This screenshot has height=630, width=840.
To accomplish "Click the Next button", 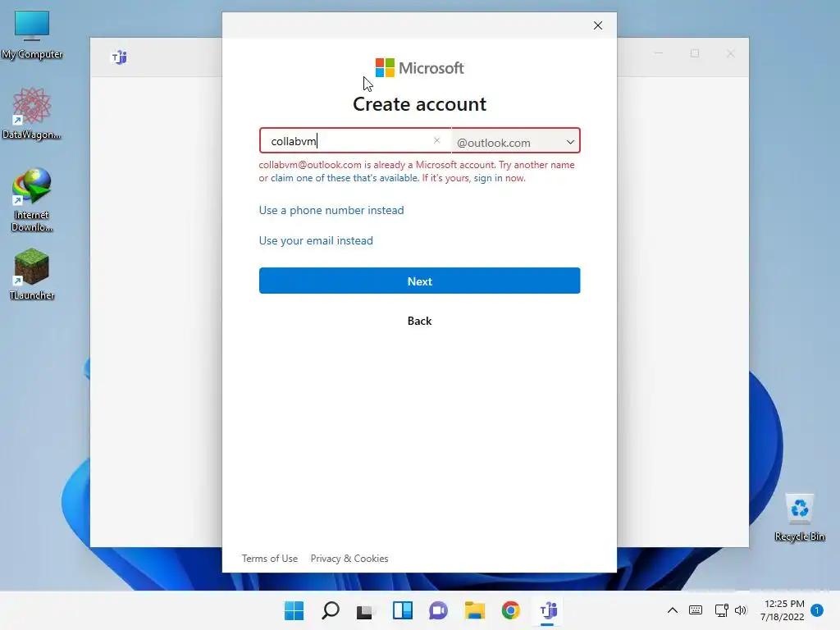I will [419, 281].
